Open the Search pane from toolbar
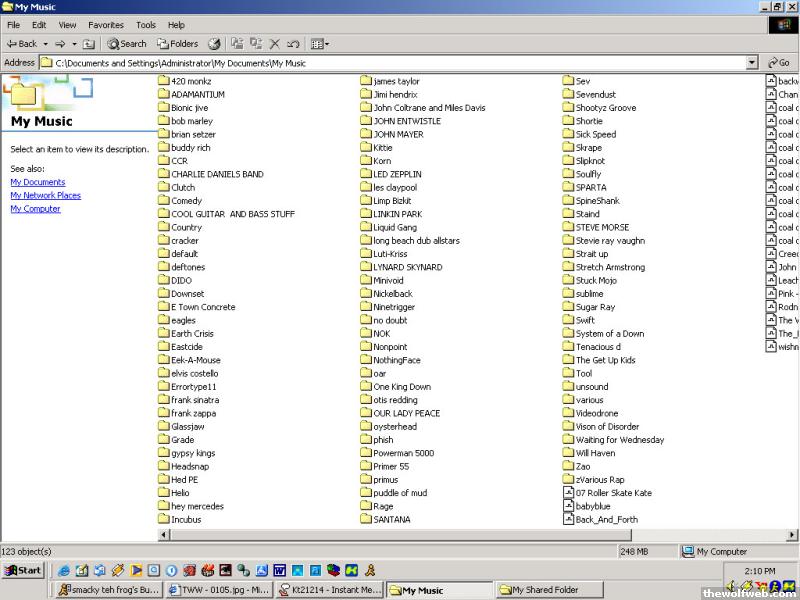The image size is (800, 600). 127,44
